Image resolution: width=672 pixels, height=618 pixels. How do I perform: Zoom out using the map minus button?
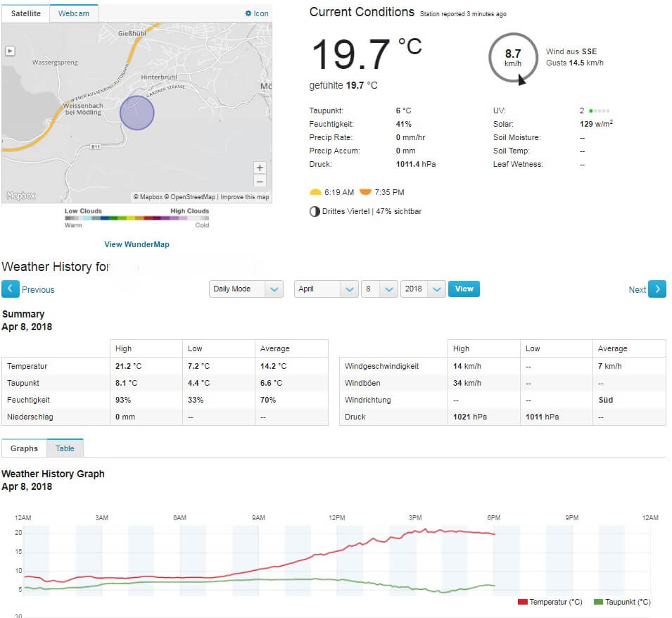[260, 180]
